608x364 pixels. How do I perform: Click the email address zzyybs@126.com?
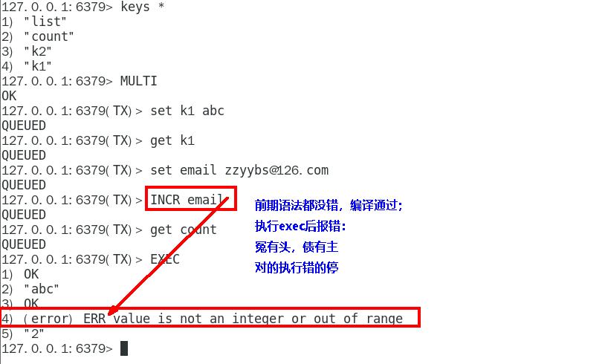pyautogui.click(x=276, y=170)
